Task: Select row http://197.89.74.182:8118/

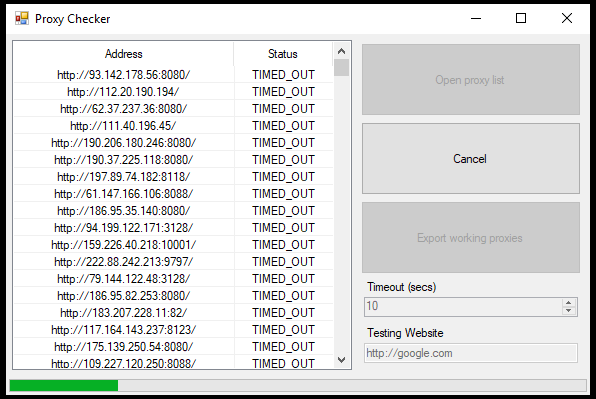Action: tap(173, 177)
